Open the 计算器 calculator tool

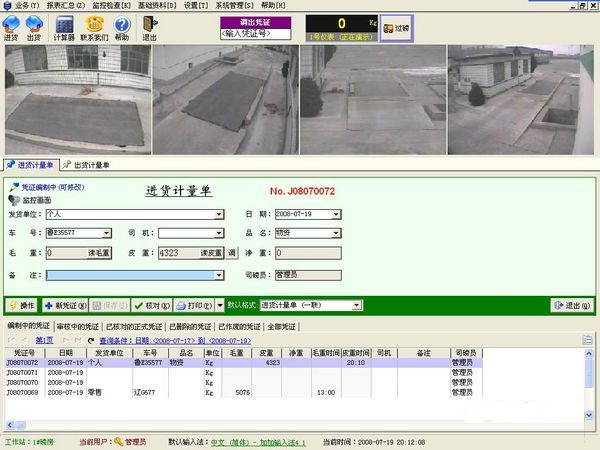[x=64, y=28]
